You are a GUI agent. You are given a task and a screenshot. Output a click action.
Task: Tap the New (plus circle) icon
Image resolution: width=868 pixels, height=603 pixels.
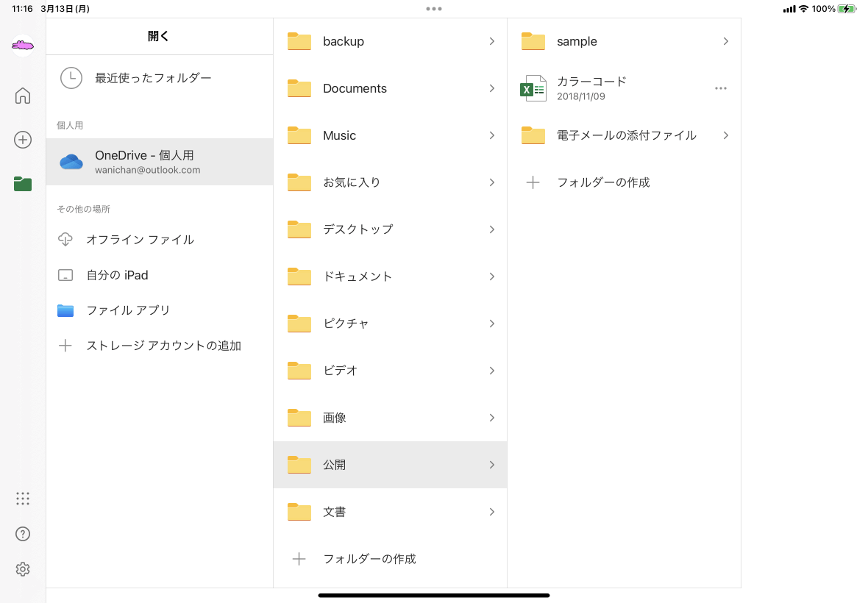pos(23,140)
